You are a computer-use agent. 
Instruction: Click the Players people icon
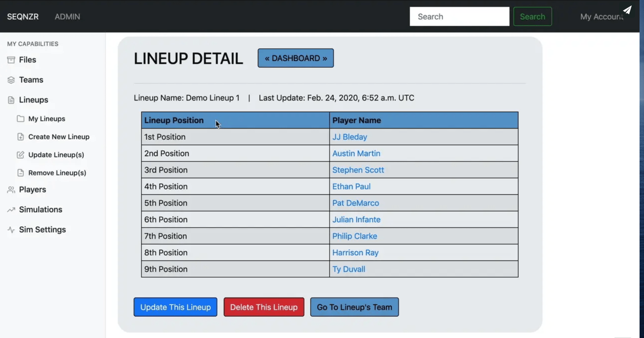(11, 190)
